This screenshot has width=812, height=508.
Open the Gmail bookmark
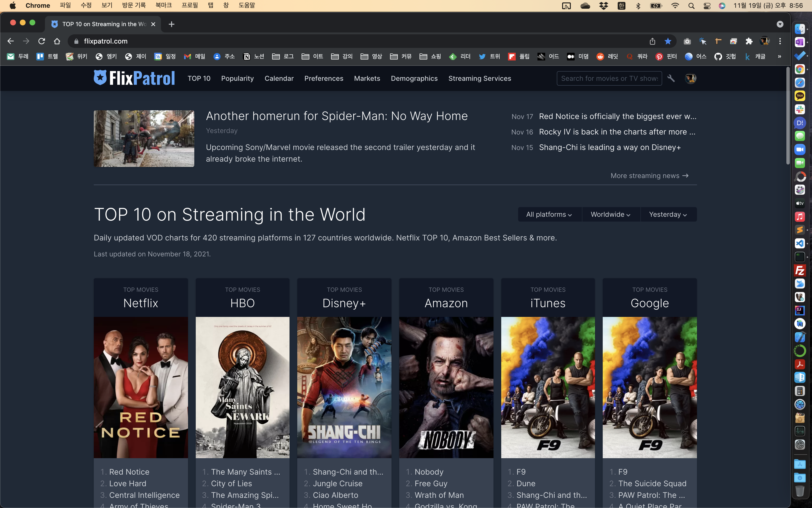point(195,56)
